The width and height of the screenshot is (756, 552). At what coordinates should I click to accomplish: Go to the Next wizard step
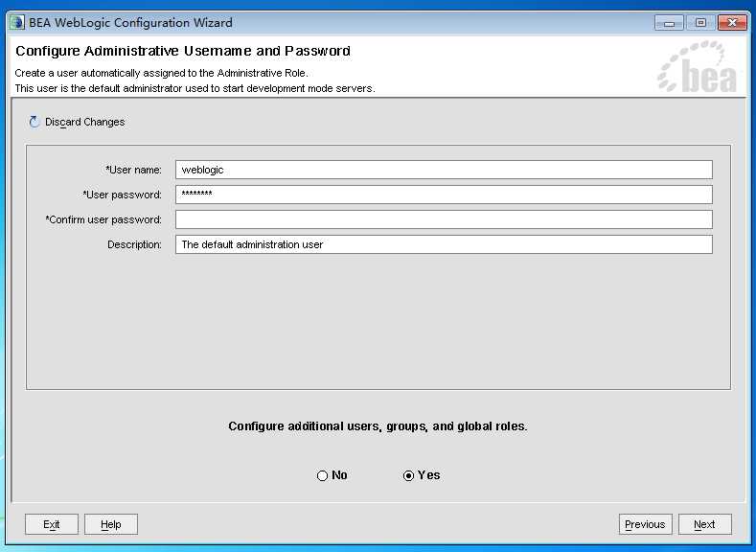(705, 524)
